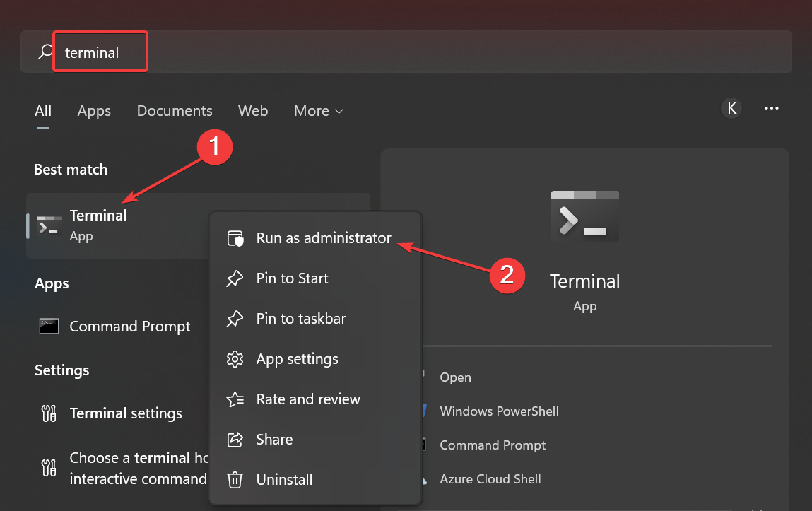Click the large Terminal preview icon
Image resolution: width=812 pixels, height=511 pixels.
tap(584, 216)
